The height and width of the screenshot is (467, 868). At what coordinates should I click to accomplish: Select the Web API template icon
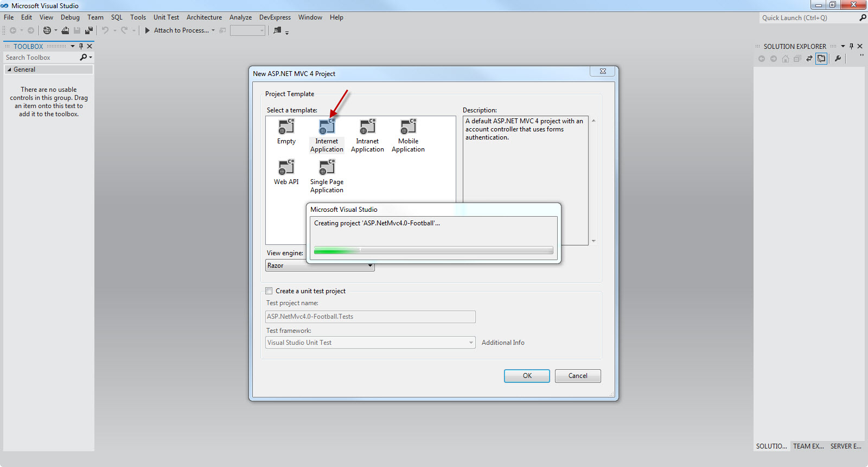[x=286, y=167]
